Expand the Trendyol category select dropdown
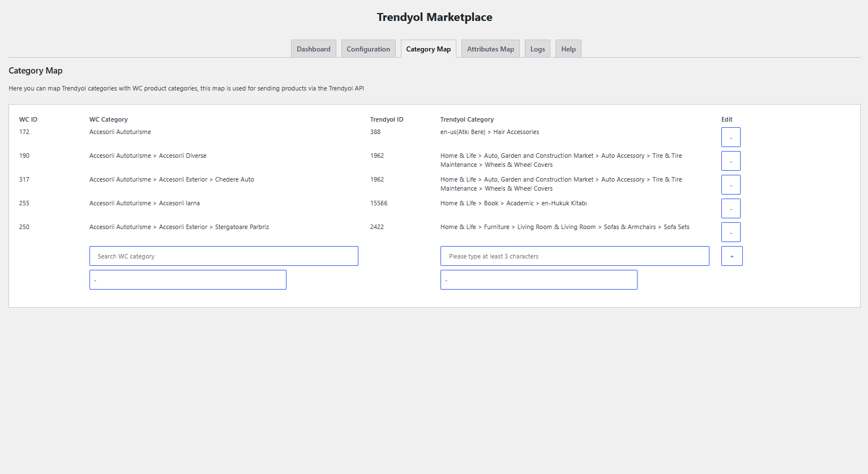This screenshot has width=868, height=474. pos(538,280)
